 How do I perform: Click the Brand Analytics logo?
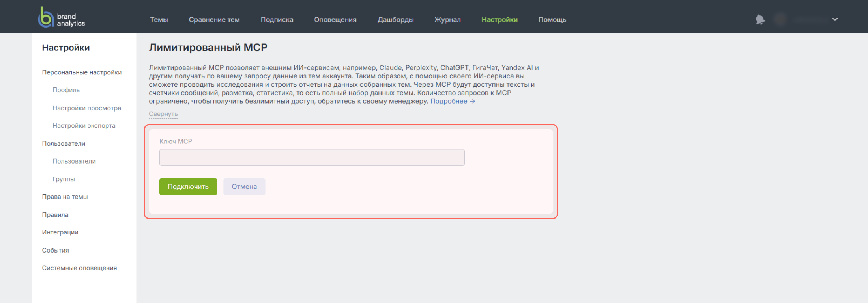coord(62,17)
